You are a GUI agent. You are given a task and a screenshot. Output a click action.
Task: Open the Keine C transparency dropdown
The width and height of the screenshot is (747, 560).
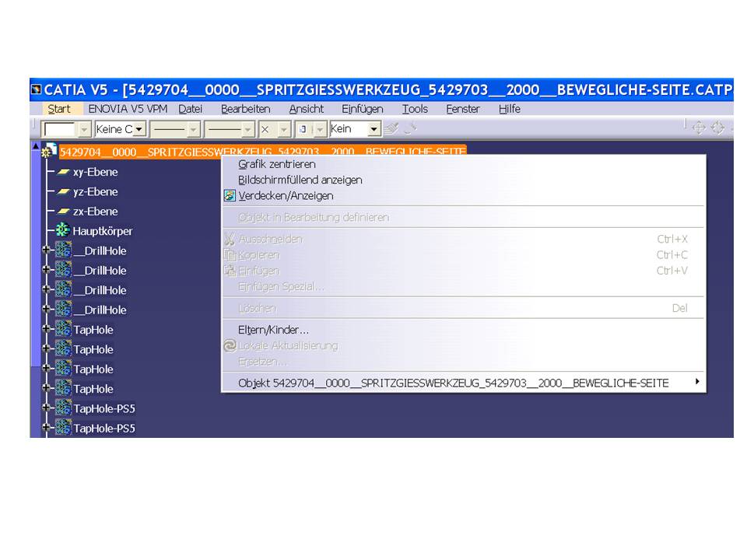[x=139, y=129]
